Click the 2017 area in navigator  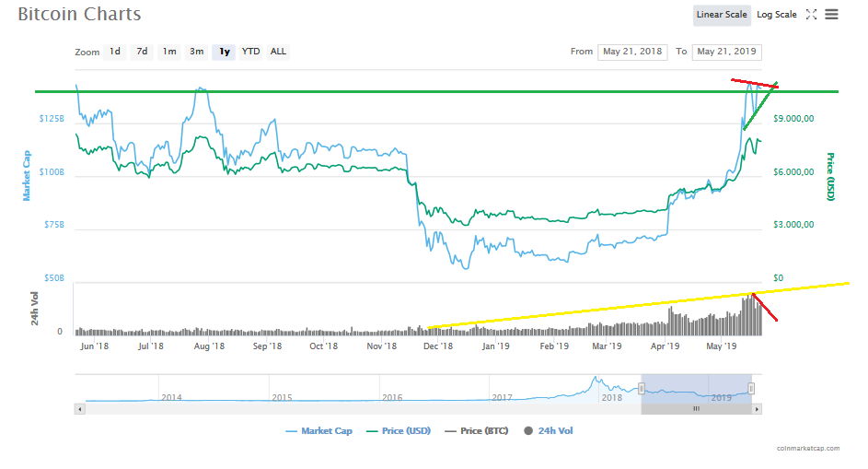502,397
